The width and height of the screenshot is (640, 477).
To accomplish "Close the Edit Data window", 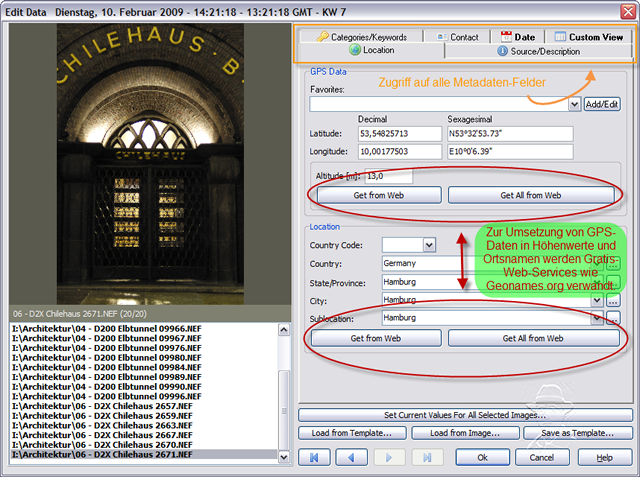I will pos(628,11).
